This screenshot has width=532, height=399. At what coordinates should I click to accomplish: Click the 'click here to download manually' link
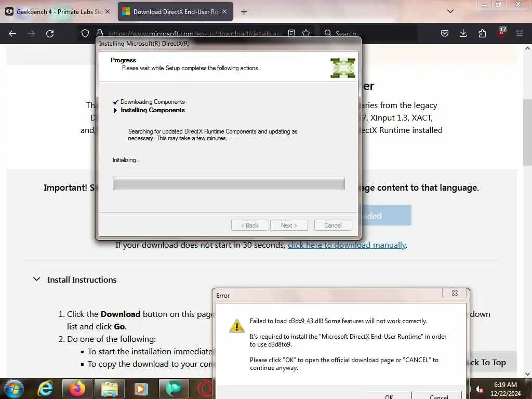click(347, 245)
